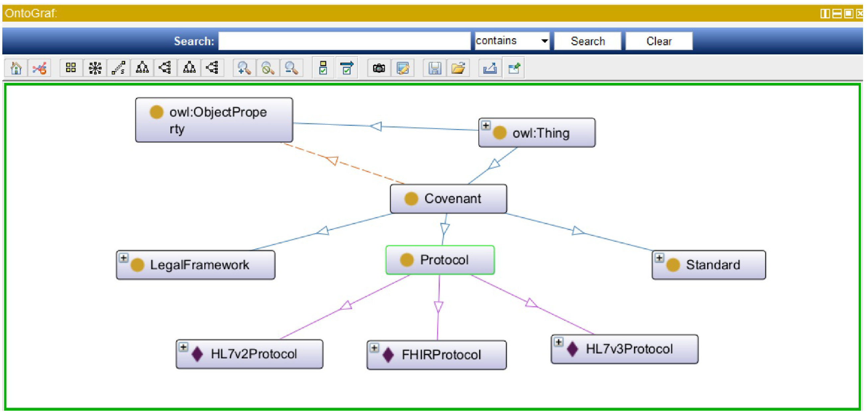Click the camera snapshot icon
This screenshot has width=868, height=415.
[x=379, y=68]
